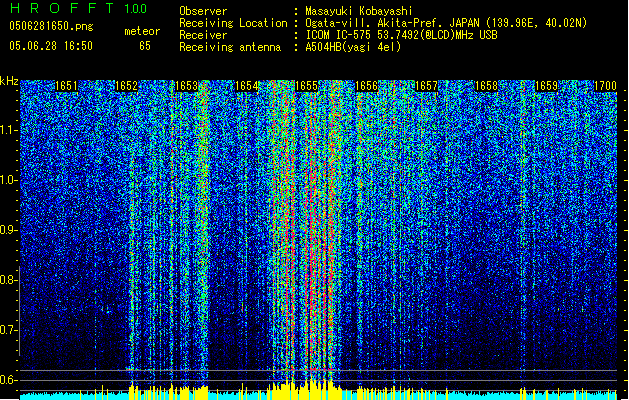
Task: Select the ICOM IC-575 53.7492 MHz receiver text
Action: click(x=401, y=35)
